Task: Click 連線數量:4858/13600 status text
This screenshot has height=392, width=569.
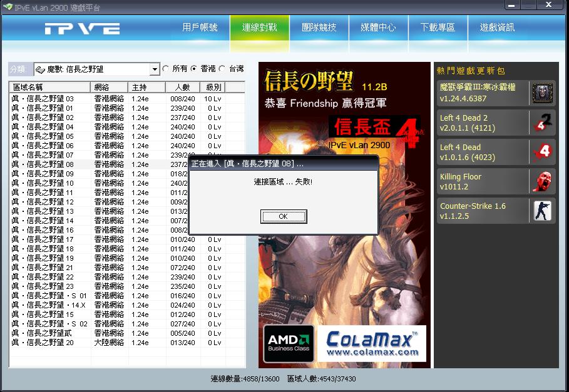Action: [x=245, y=379]
